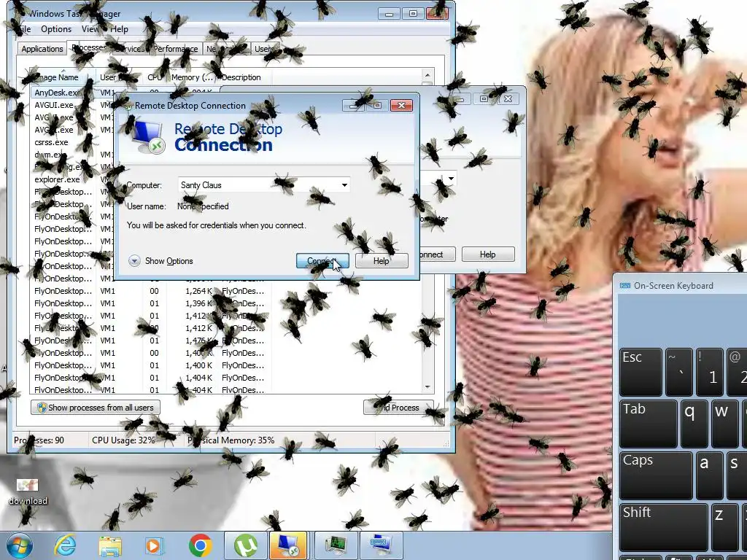The width and height of the screenshot is (747, 560).
Task: Select FlyOnDesktop row with 1,476 K memory
Action: [x=152, y=340]
